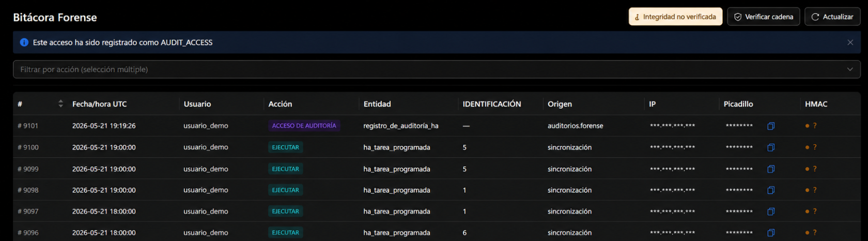The height and width of the screenshot is (241, 868).
Task: Copy hash of row #9097
Action: pos(771,212)
